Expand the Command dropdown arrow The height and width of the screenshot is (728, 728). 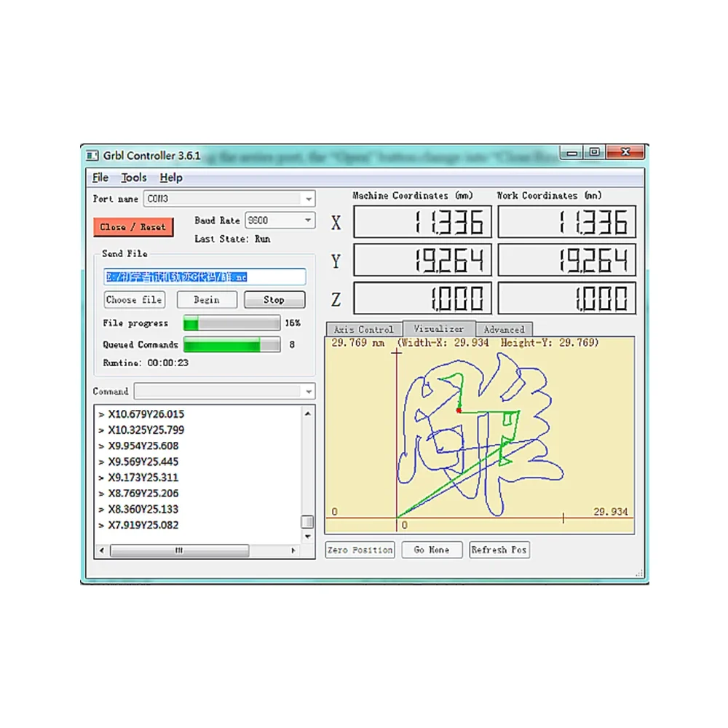pos(308,392)
